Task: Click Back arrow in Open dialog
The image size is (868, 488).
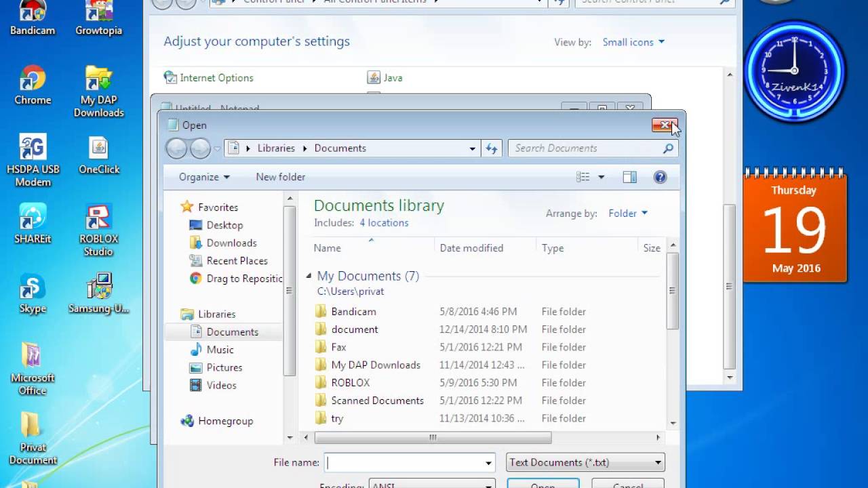Action: 176,148
